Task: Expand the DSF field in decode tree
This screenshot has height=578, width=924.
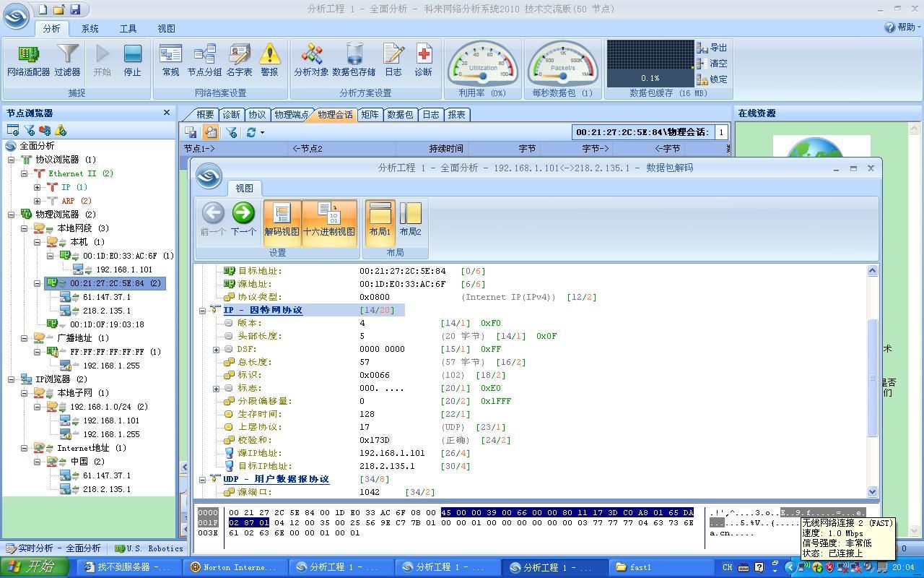Action: 216,350
